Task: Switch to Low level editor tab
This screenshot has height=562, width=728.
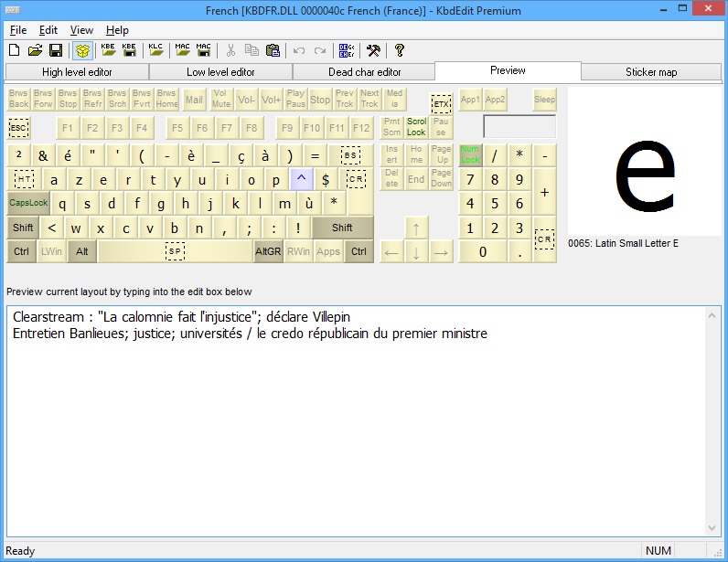Action: click(220, 72)
